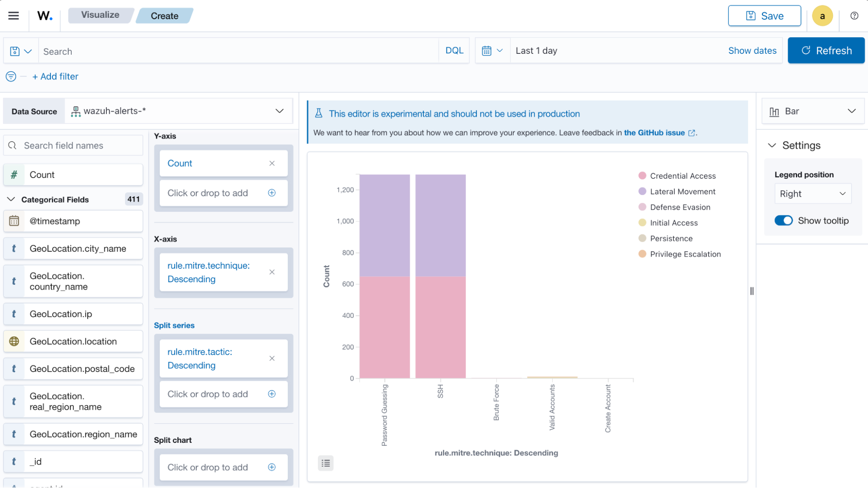This screenshot has height=488, width=868.
Task: Toggle the Show tooltip switch
Action: 783,221
